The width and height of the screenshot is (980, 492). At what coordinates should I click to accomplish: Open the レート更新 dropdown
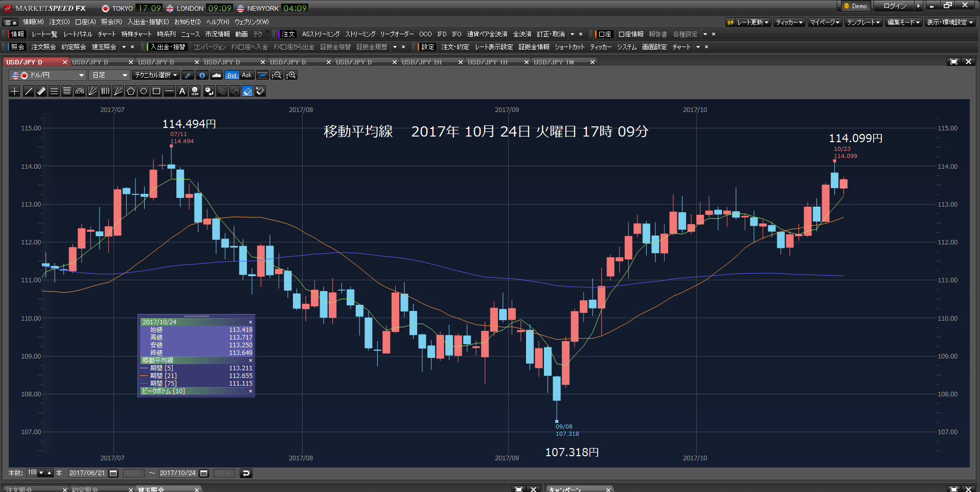coord(748,22)
